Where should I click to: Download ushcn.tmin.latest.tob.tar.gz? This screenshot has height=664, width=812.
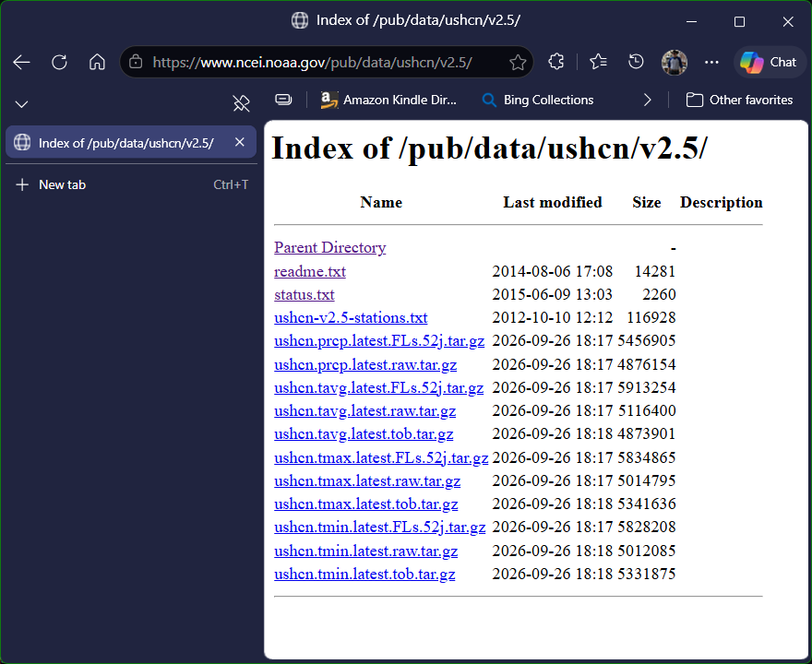click(364, 574)
